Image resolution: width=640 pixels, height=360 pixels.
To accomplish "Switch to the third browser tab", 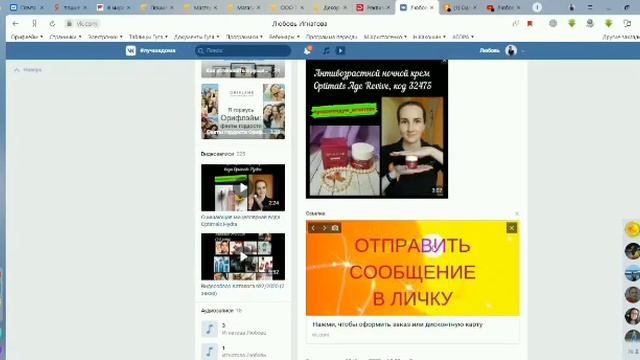I will coord(113,8).
